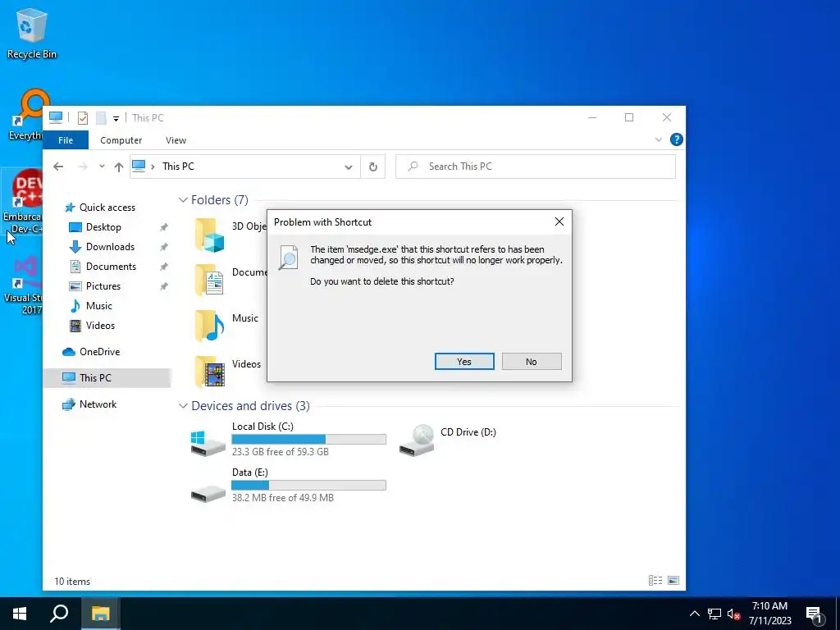Viewport: 840px width, 630px height.
Task: Click New folder quick access toolbar icon
Action: pyautogui.click(x=101, y=117)
